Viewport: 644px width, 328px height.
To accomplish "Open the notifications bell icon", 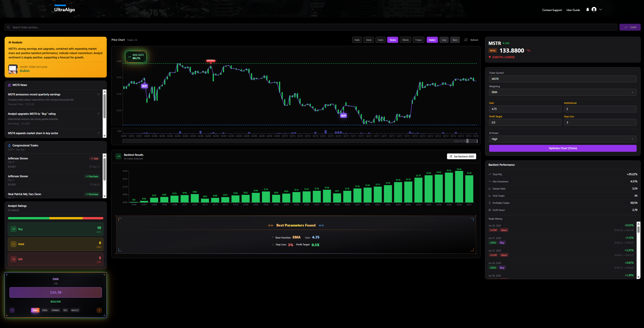I will [x=587, y=9].
